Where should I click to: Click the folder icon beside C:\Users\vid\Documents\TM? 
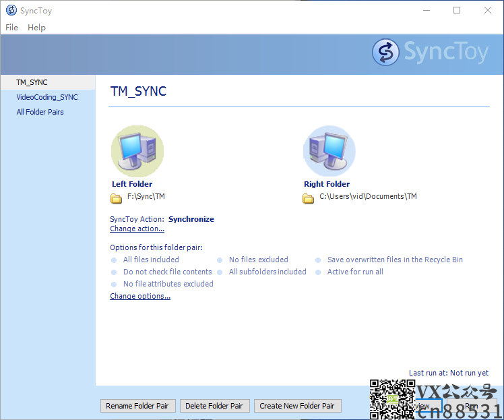point(308,198)
